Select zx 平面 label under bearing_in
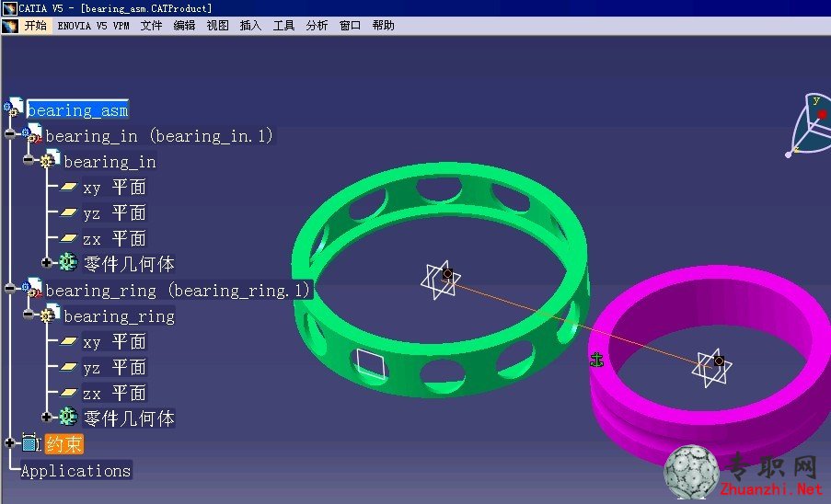The width and height of the screenshot is (831, 504). (114, 238)
